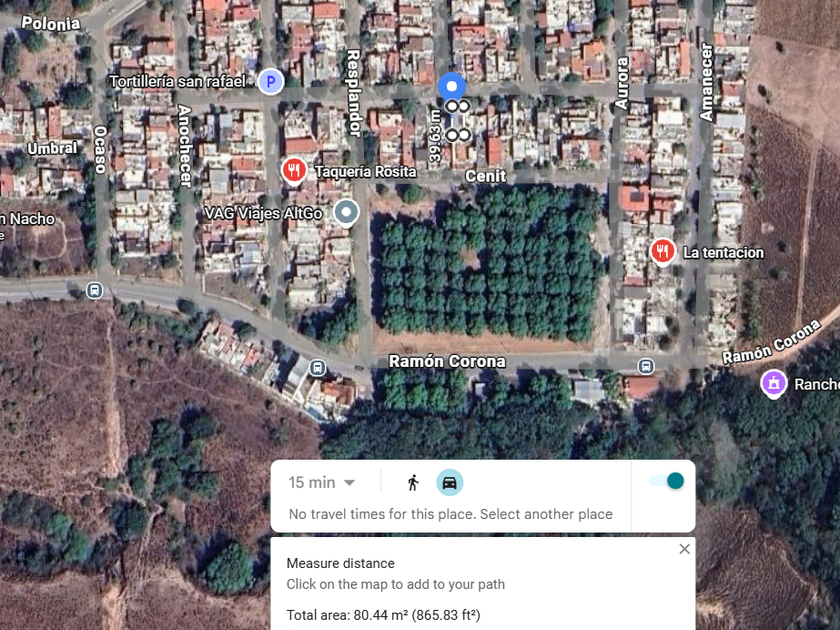Click the bus stop icon below Resplandor street
The height and width of the screenshot is (630, 840).
tap(318, 368)
